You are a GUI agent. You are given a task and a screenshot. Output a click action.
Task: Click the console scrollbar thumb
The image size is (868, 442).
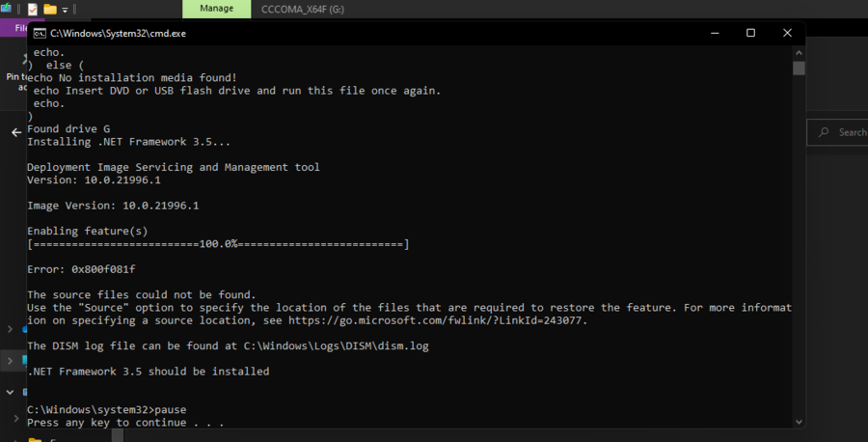coord(799,69)
